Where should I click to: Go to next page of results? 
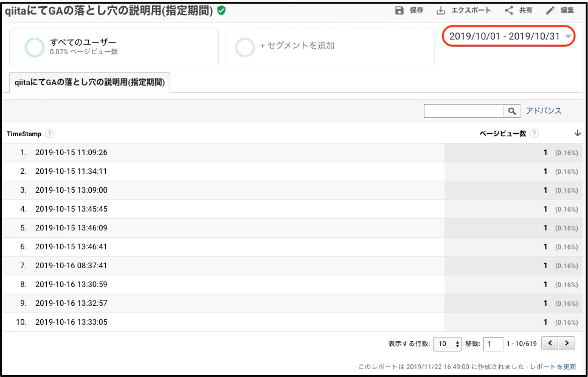click(567, 343)
